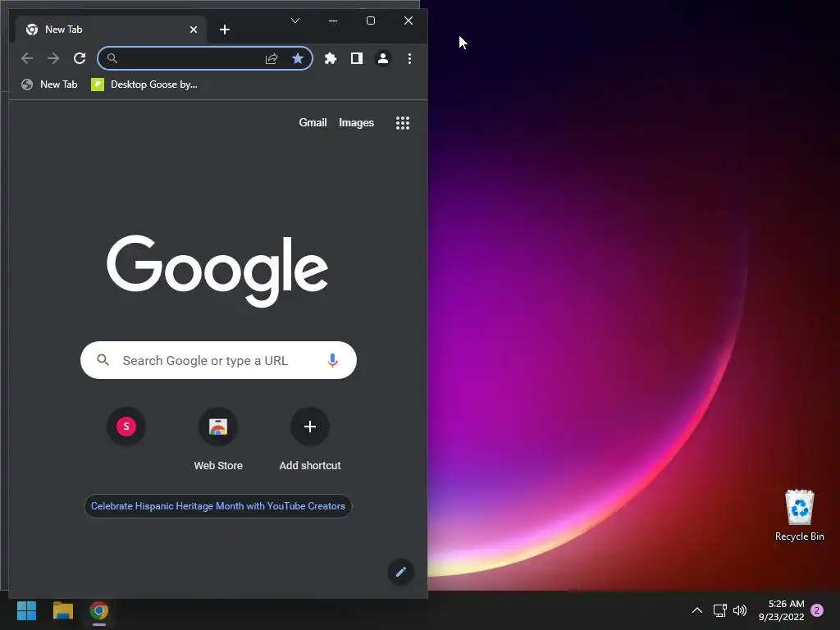Open a new tab with plus button
The width and height of the screenshot is (840, 630).
225,30
